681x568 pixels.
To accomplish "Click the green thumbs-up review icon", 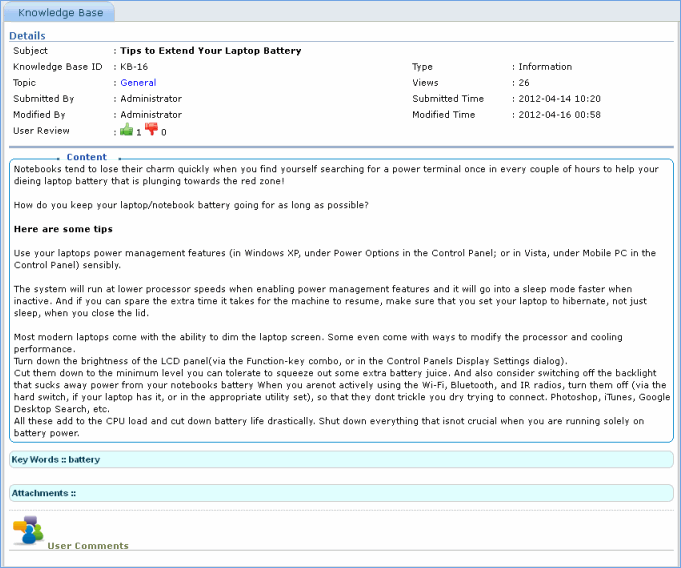I will [126, 130].
